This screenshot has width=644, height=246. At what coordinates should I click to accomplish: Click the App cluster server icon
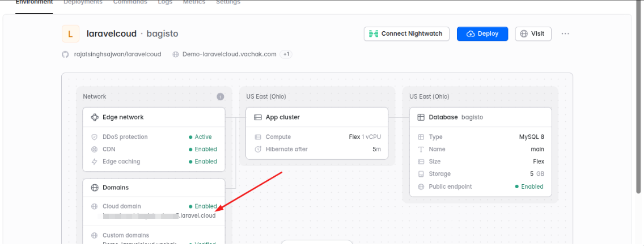pyautogui.click(x=257, y=117)
